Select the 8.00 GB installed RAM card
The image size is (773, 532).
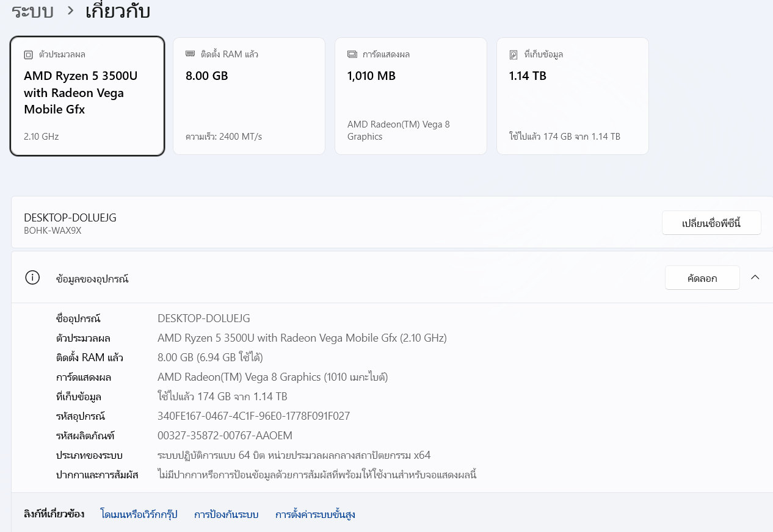249,96
